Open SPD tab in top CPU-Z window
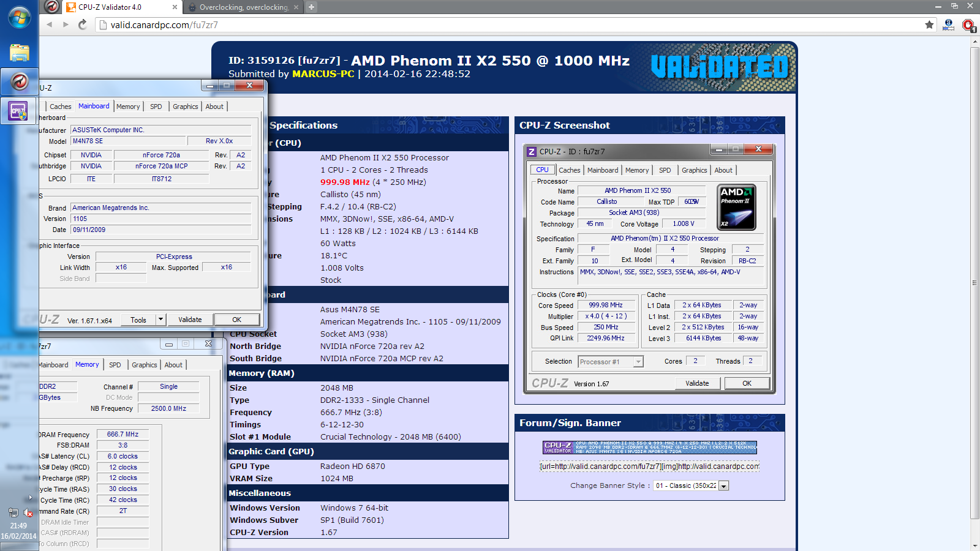980x551 pixels. click(156, 107)
